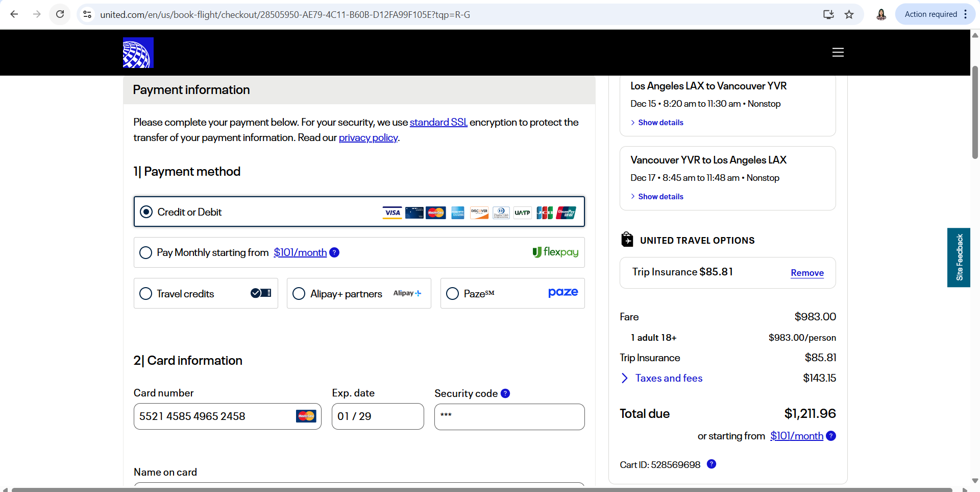Viewport: 980px width, 492px height.
Task: Open site information icon in address bar
Action: point(87,14)
